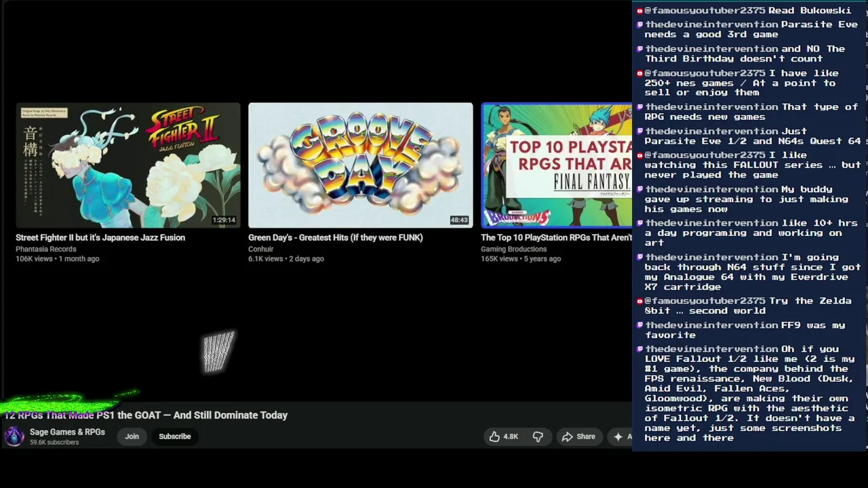Click chat message about Analogue 64 Everdrive X7

click(749, 272)
